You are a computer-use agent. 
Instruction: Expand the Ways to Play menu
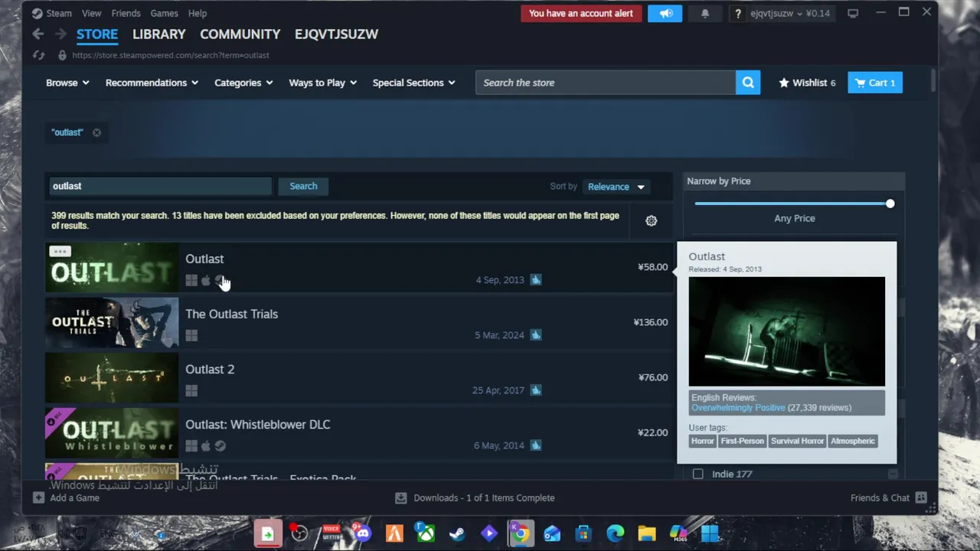[322, 83]
